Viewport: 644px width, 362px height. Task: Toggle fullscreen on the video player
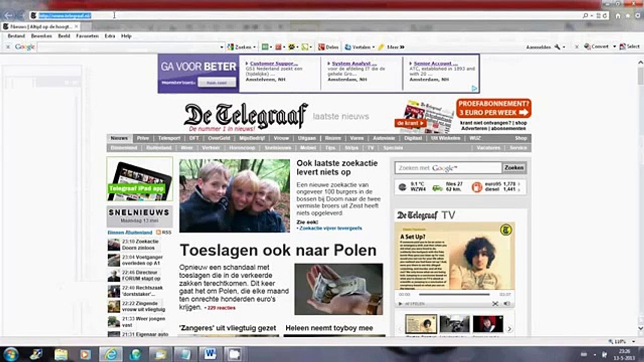495,304
